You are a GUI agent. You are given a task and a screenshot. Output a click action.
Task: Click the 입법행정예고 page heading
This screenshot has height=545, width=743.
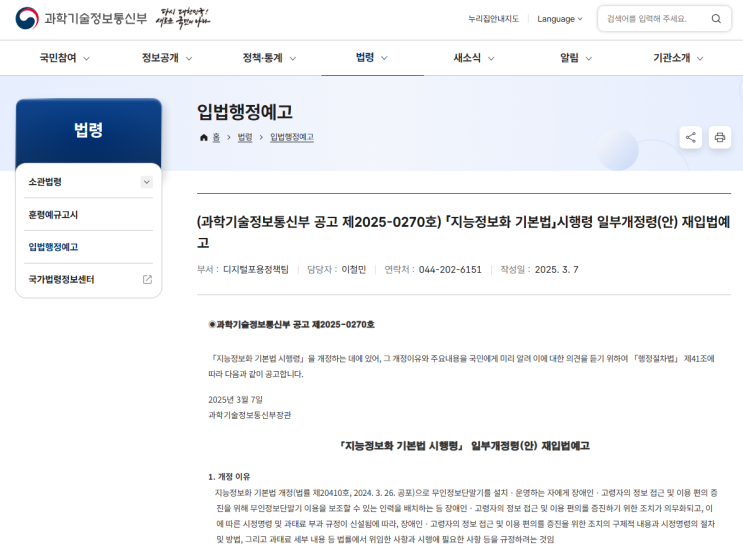click(x=245, y=112)
